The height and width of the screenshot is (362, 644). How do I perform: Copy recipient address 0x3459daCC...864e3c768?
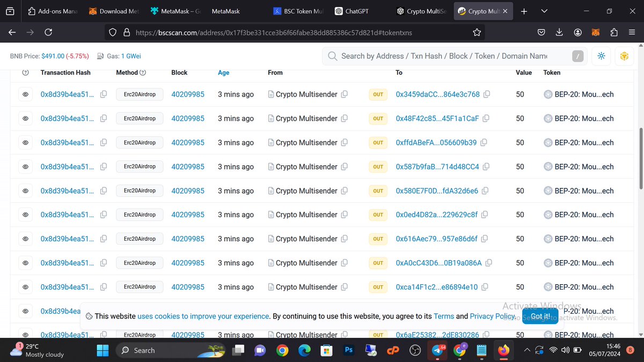486,94
